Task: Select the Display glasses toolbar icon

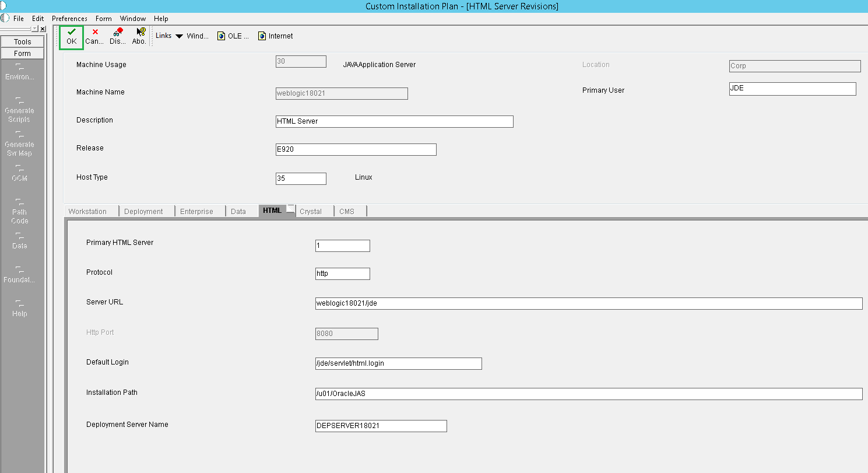Action: (x=117, y=36)
